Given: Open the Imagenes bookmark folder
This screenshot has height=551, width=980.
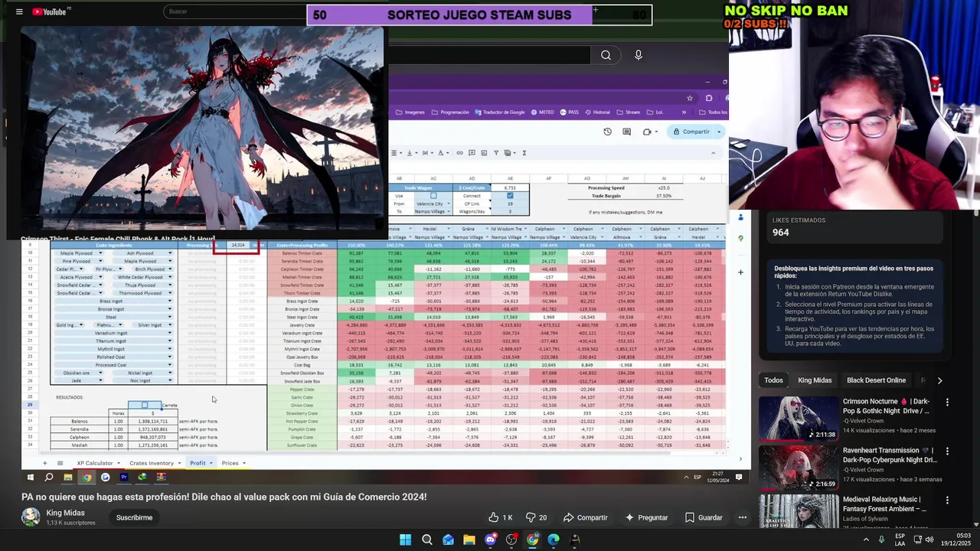Looking at the screenshot, I should 410,112.
